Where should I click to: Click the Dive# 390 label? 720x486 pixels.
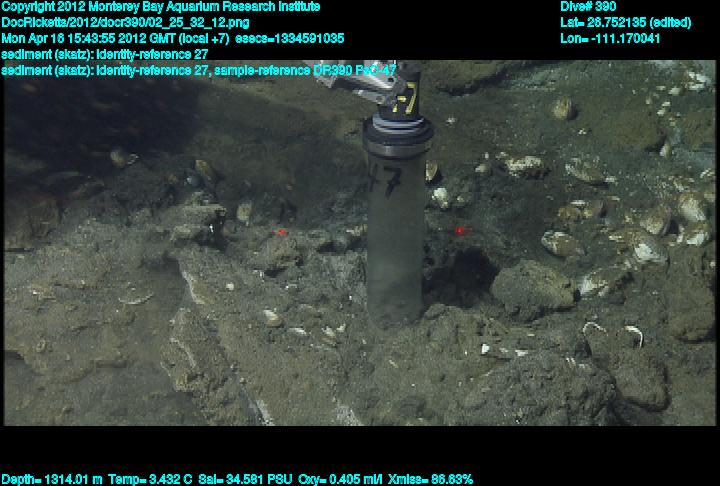point(588,7)
